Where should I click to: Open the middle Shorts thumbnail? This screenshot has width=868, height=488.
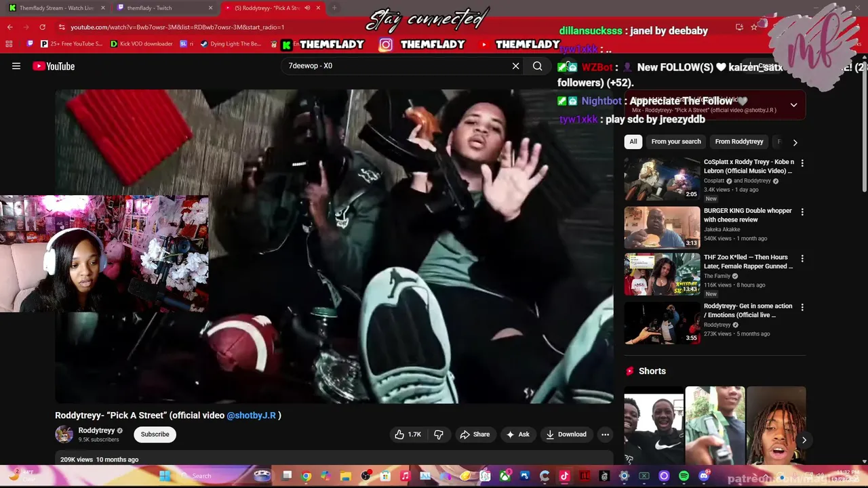[x=715, y=426]
